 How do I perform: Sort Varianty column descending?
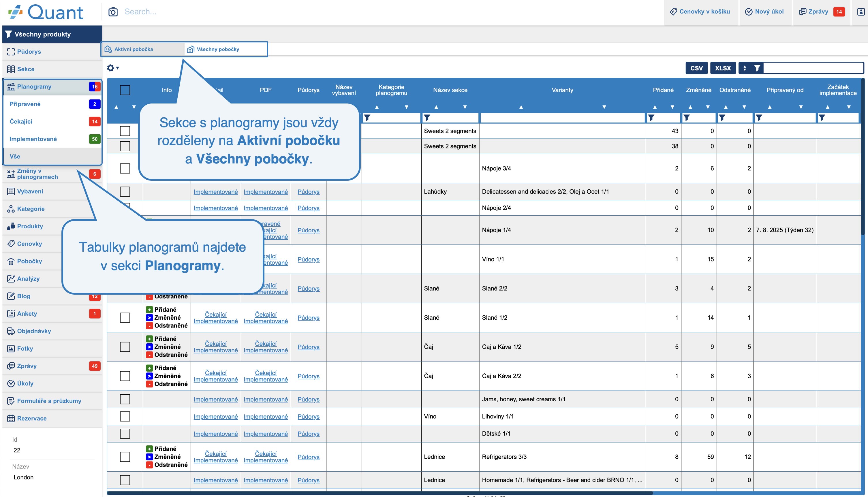[x=604, y=107]
